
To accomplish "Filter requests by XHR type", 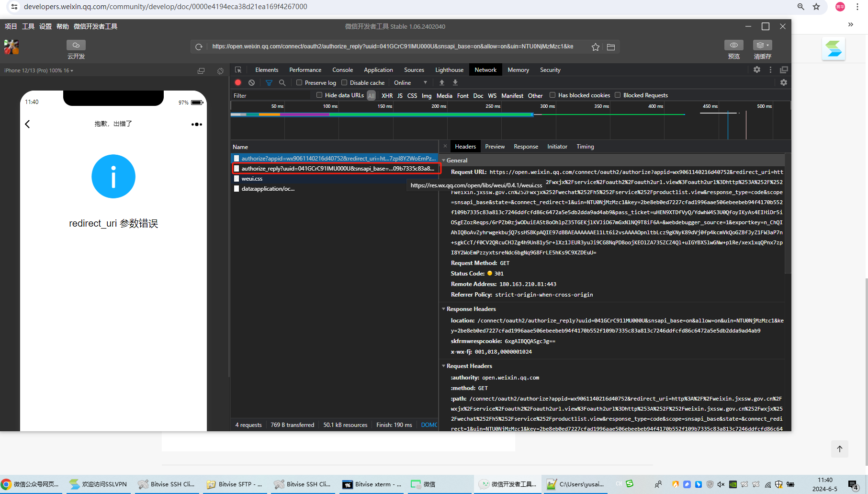I will 387,96.
